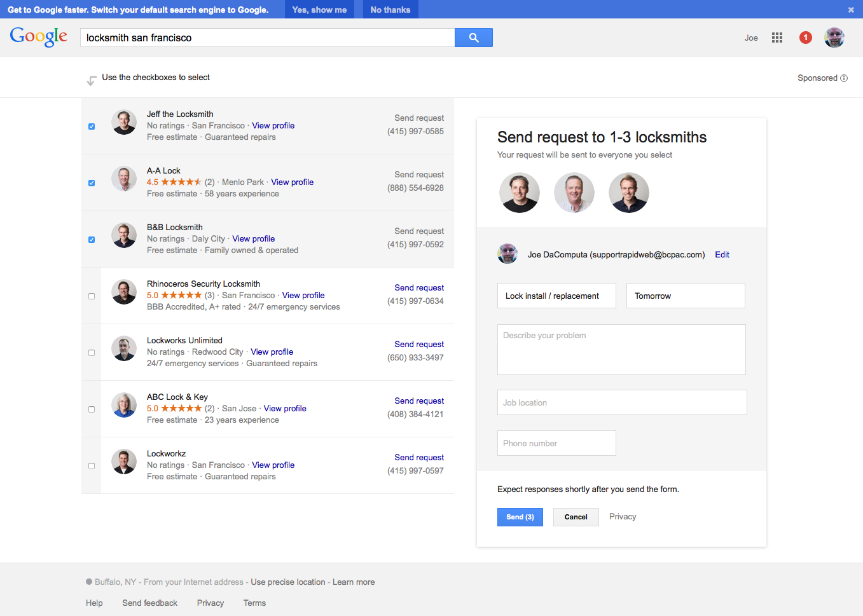
Task: Open Help footer link
Action: [x=94, y=603]
